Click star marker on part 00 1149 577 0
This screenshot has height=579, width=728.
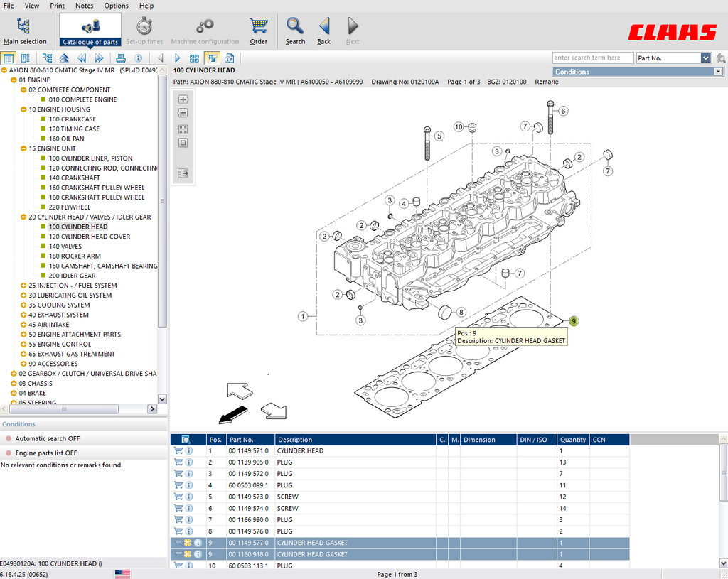coord(188,542)
